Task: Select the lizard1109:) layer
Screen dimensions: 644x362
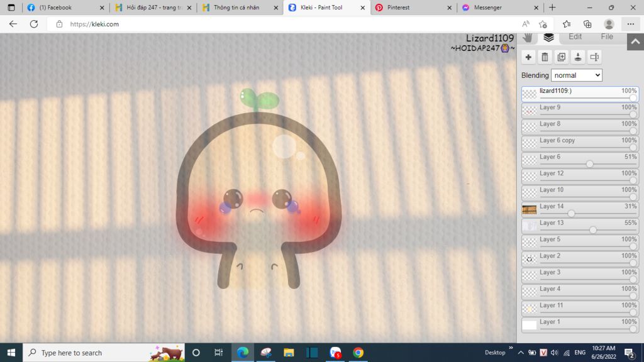Action: 580,94
